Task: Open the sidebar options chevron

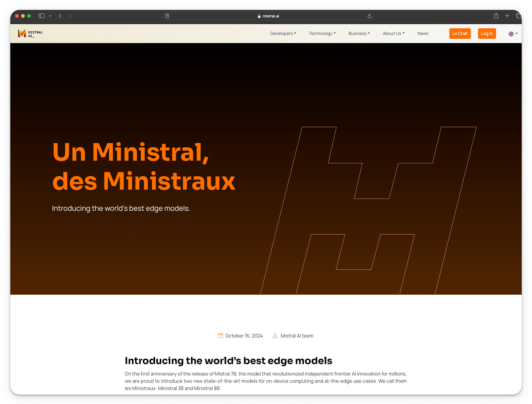Action: click(50, 16)
